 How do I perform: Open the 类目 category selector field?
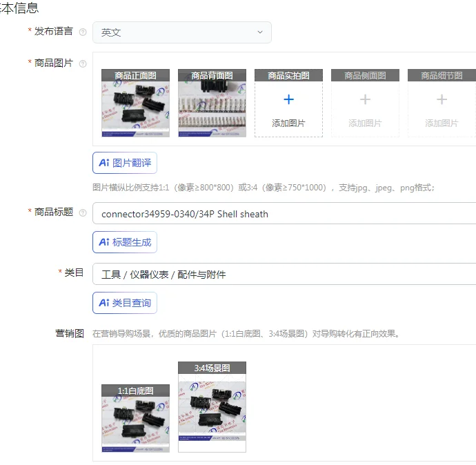coord(284,274)
